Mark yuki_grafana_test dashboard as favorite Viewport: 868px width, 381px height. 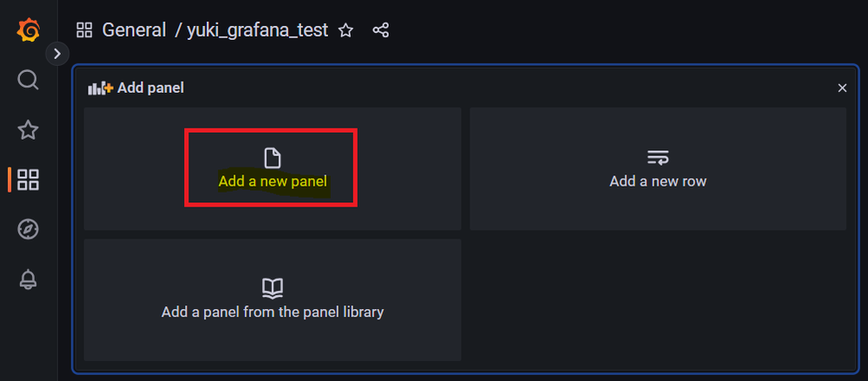pyautogui.click(x=345, y=30)
